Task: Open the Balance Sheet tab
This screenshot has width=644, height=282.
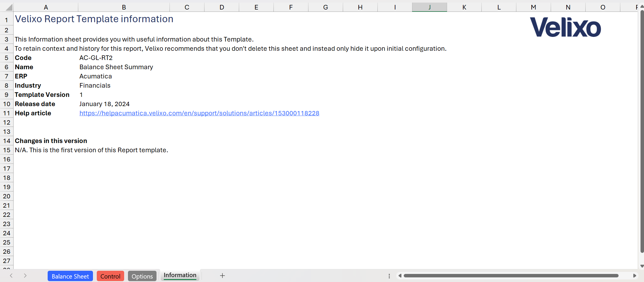Action: (70, 276)
